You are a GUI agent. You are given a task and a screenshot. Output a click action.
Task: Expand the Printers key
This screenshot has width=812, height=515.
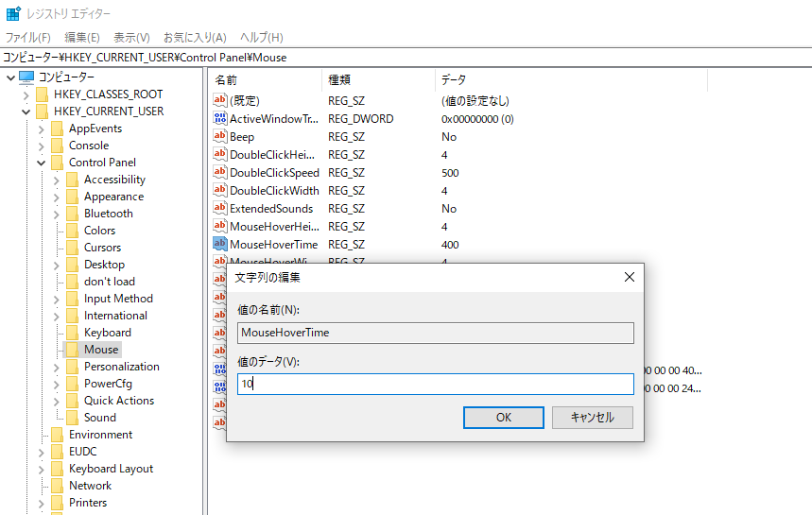coord(41,503)
